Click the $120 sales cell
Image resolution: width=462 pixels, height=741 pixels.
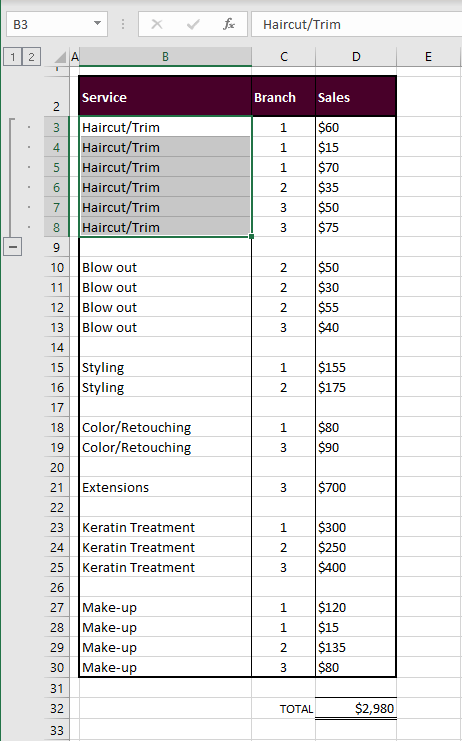pyautogui.click(x=356, y=607)
